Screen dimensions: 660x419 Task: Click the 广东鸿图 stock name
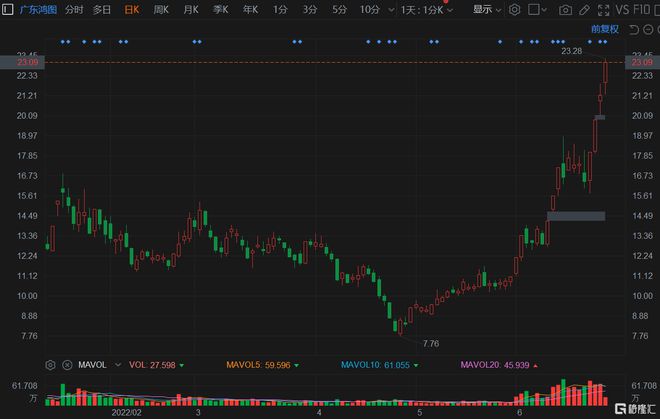point(37,10)
